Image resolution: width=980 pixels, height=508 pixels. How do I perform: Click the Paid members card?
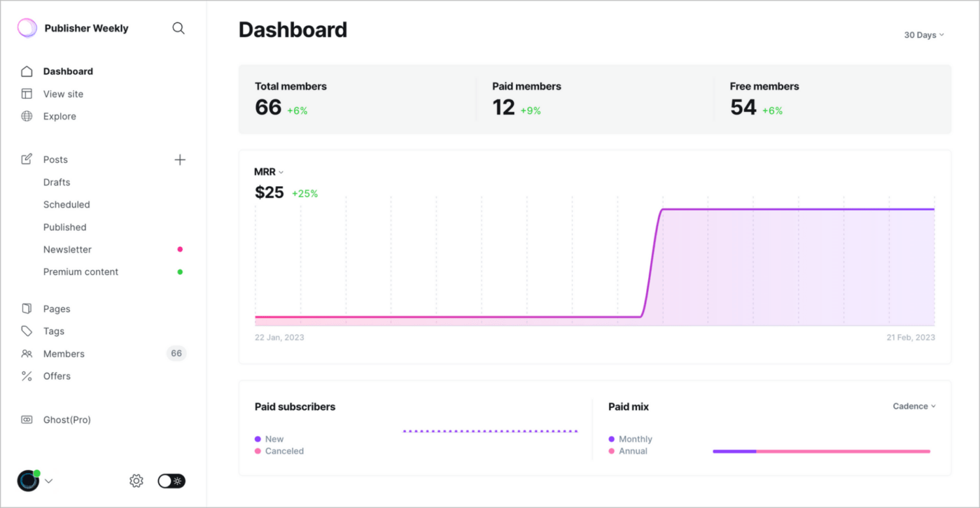594,99
